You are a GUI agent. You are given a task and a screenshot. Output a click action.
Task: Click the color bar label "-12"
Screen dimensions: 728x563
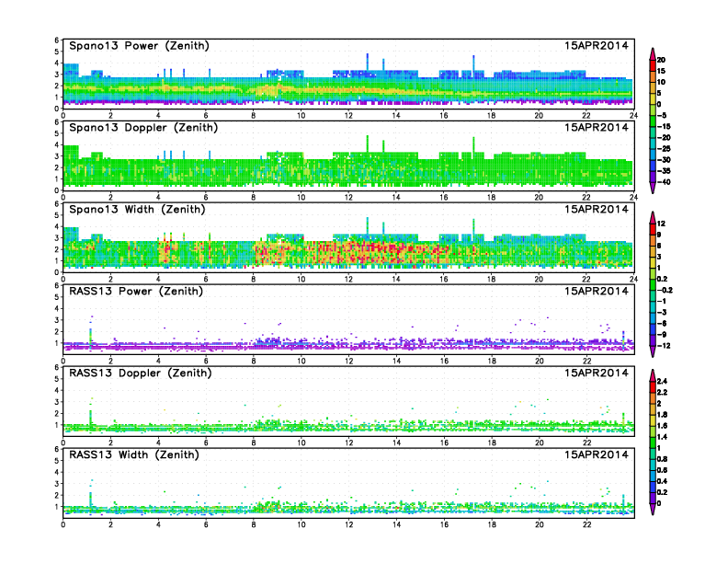tap(664, 346)
